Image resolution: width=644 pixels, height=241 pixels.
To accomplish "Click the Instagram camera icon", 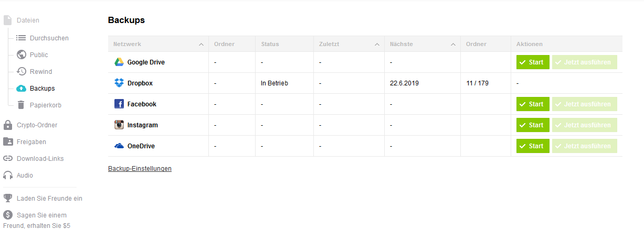I will click(x=119, y=125).
